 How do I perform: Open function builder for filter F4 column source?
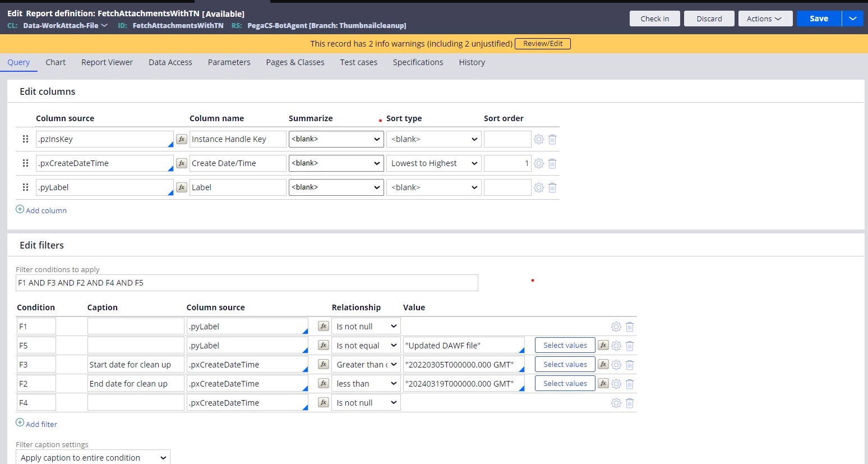[324, 403]
